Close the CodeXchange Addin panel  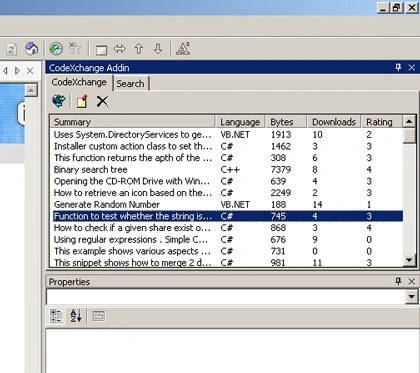(412, 67)
